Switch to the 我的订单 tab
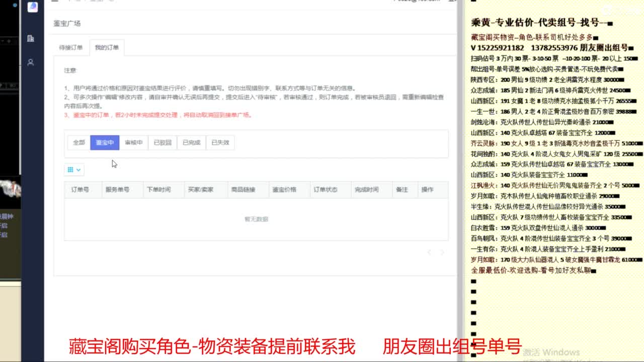Image resolution: width=644 pixels, height=362 pixels. 107,48
